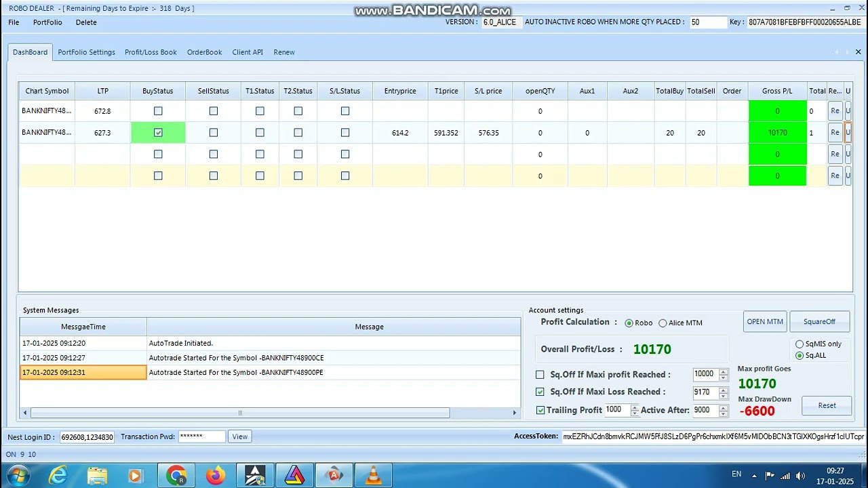Open the VLC media player cone icon
Screen dimensions: 868x488
(373, 476)
